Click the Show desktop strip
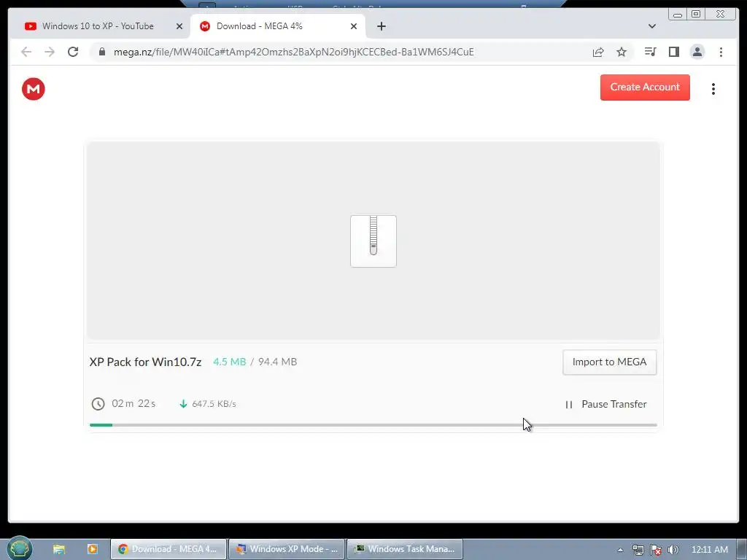The width and height of the screenshot is (747, 560). click(x=742, y=549)
